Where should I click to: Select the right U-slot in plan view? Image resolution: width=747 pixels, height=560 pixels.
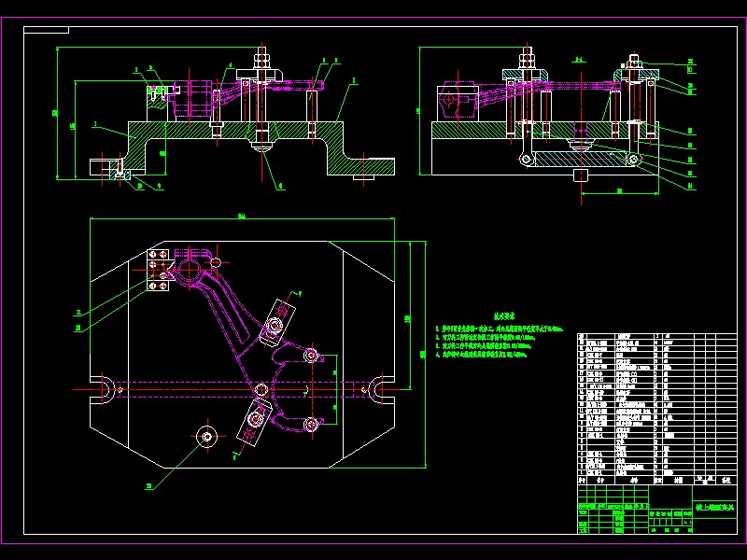[x=380, y=390]
